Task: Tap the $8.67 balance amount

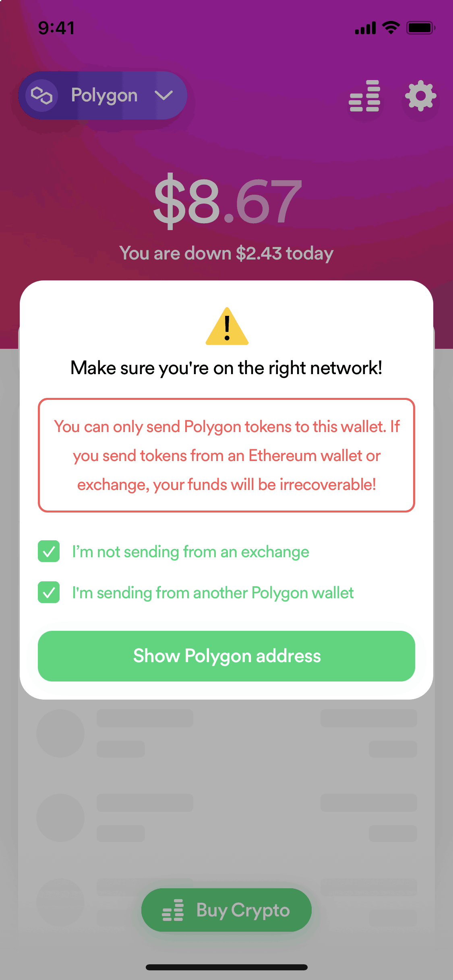Action: click(x=227, y=201)
